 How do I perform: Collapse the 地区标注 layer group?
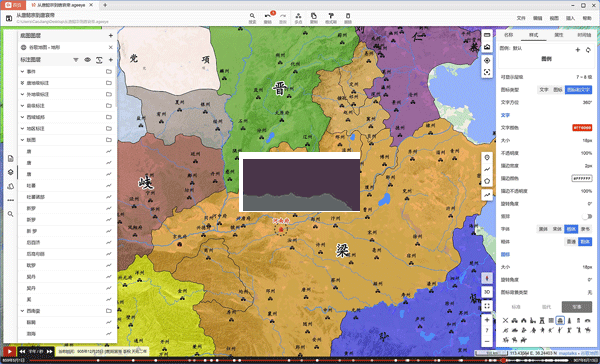[23, 129]
